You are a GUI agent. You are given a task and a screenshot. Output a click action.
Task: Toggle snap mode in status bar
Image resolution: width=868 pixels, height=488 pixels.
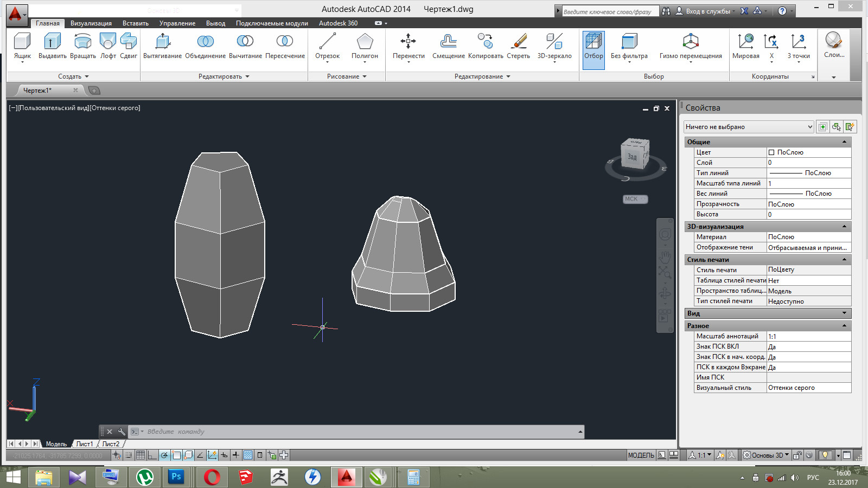[x=129, y=455]
